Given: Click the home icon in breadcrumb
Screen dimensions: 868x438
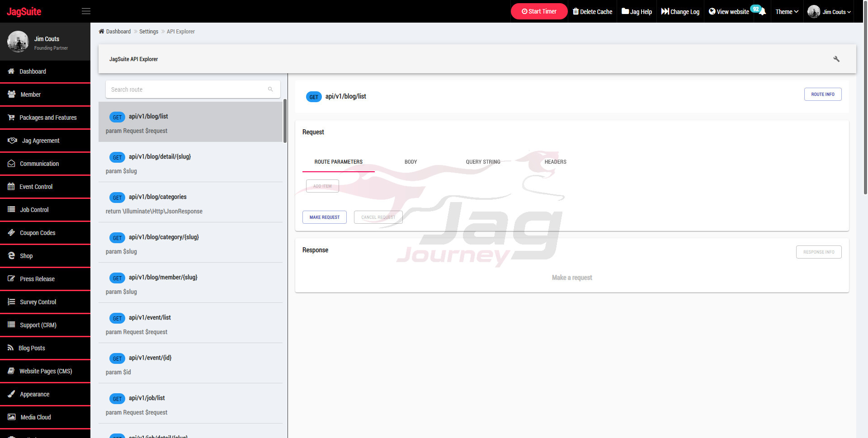Looking at the screenshot, I should (x=101, y=31).
